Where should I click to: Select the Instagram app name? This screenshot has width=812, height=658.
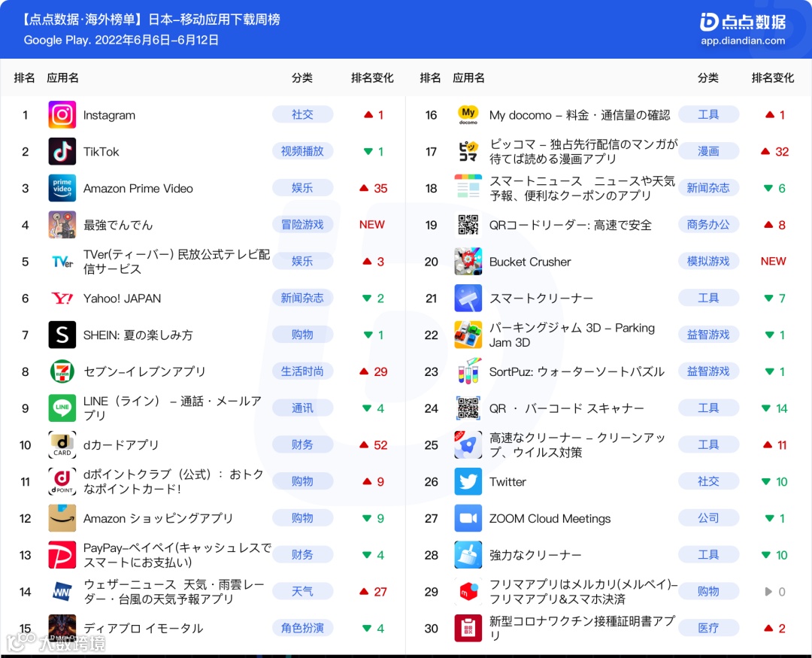(109, 115)
